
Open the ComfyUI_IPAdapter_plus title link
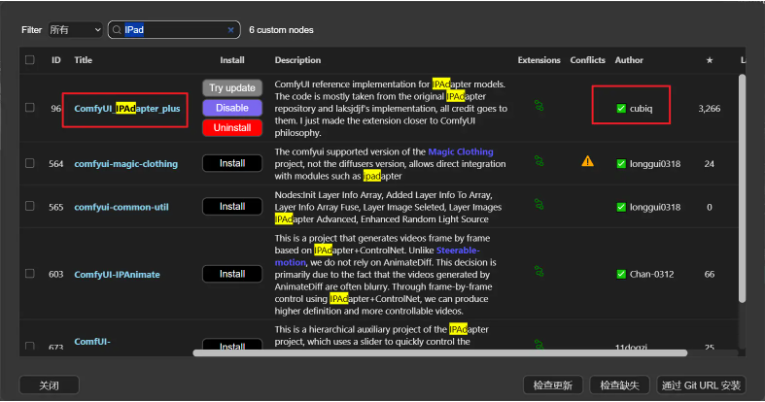[127, 108]
